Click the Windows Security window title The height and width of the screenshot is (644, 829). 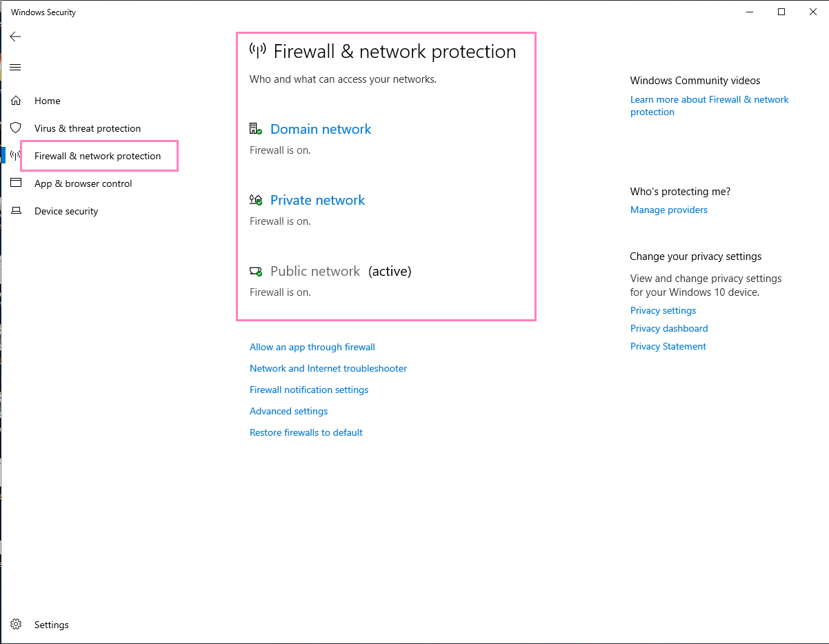(x=43, y=12)
